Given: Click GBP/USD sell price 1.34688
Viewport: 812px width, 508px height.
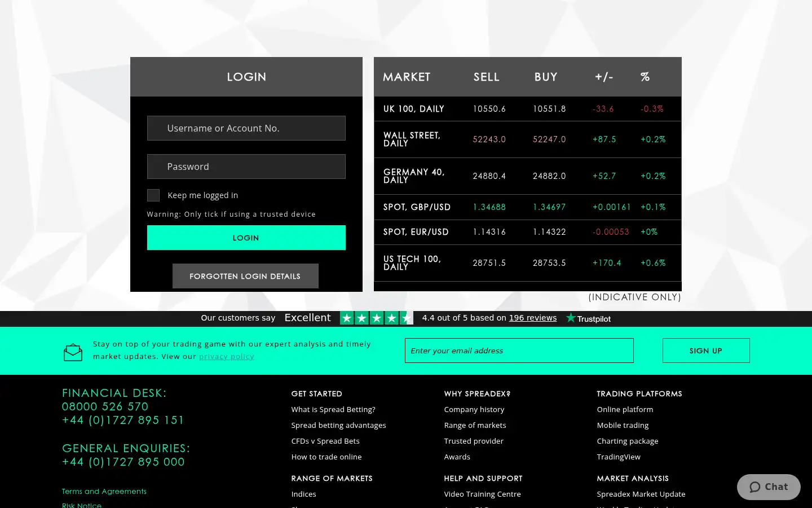Looking at the screenshot, I should pyautogui.click(x=489, y=207).
